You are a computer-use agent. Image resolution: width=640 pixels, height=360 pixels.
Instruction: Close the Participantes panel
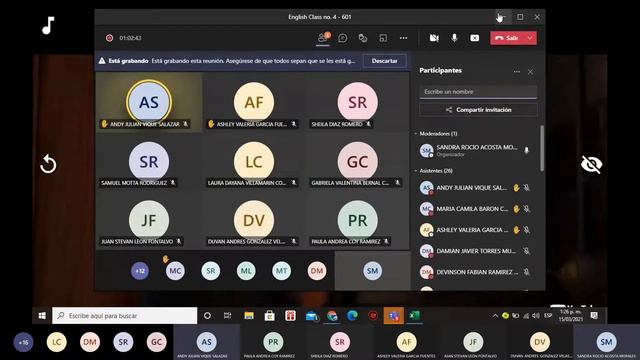point(530,72)
